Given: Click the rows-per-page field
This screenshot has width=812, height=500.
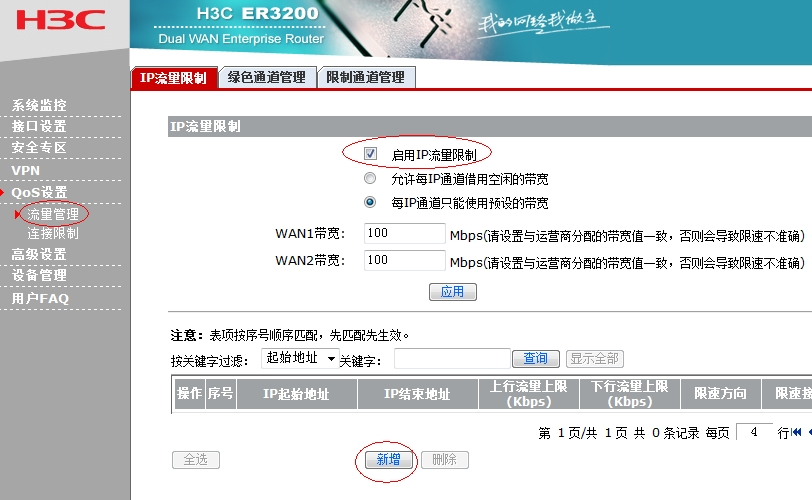Looking at the screenshot, I should click(x=754, y=433).
